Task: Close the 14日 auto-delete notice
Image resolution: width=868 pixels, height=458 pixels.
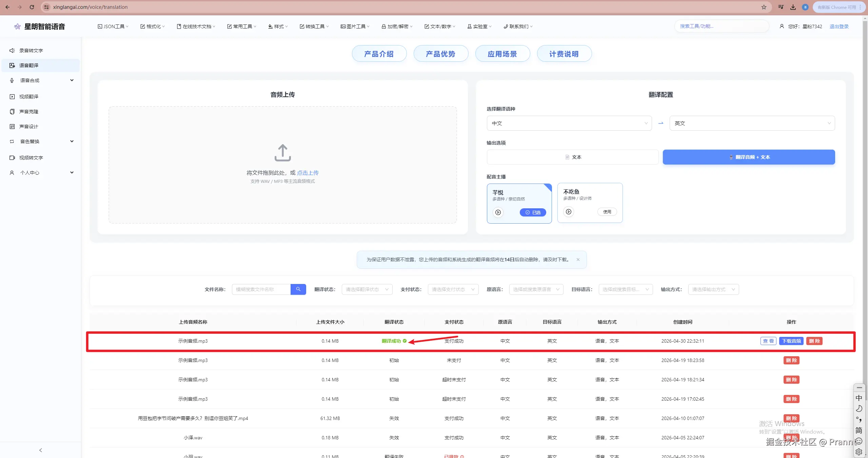Action: (578, 260)
